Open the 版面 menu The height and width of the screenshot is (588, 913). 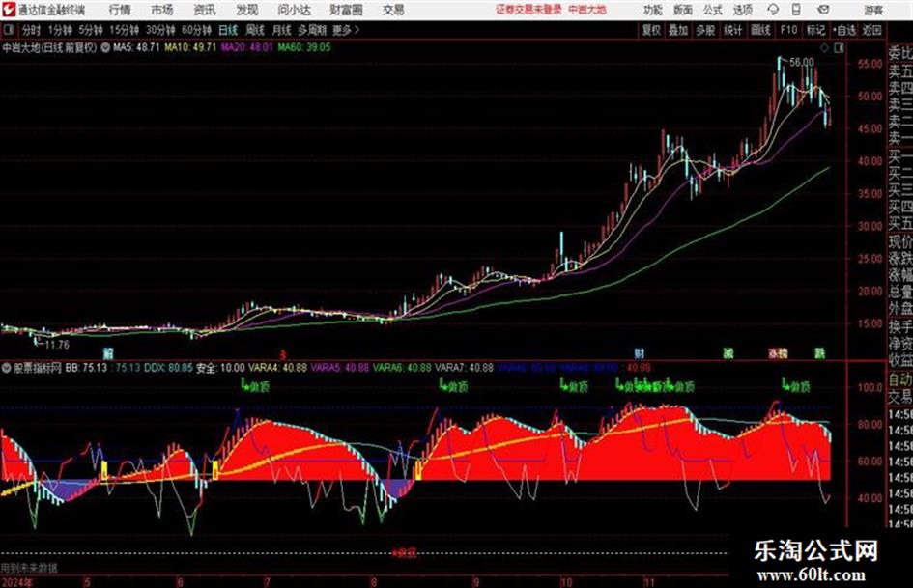(x=682, y=10)
